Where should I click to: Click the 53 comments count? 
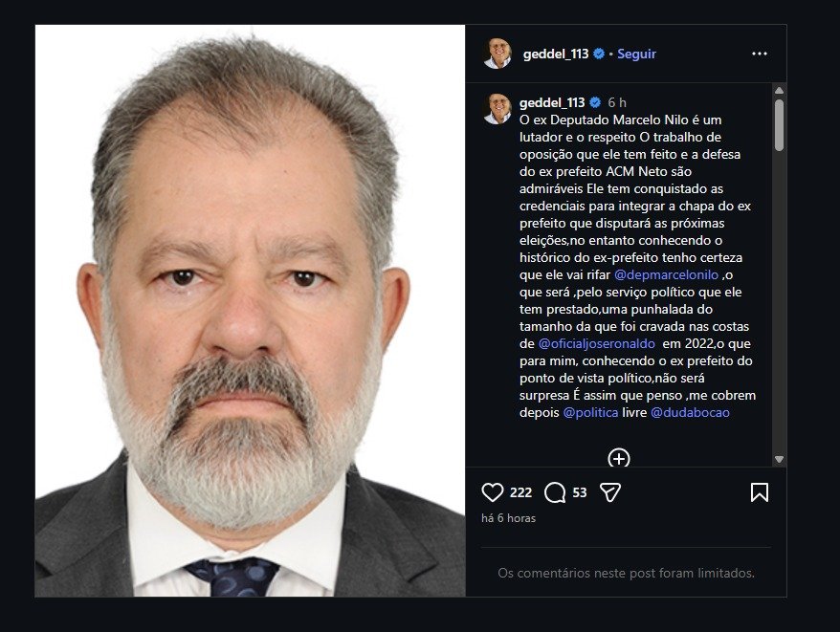click(x=580, y=492)
